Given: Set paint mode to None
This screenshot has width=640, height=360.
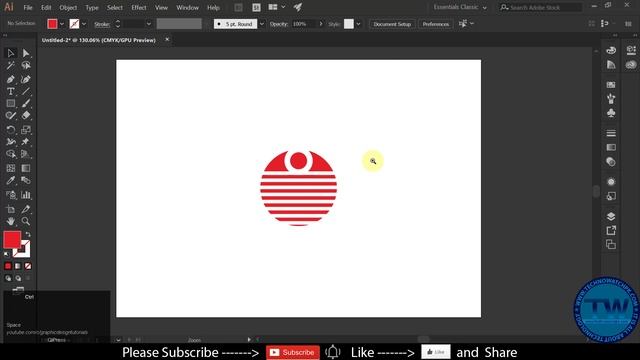Looking at the screenshot, I should 28,266.
